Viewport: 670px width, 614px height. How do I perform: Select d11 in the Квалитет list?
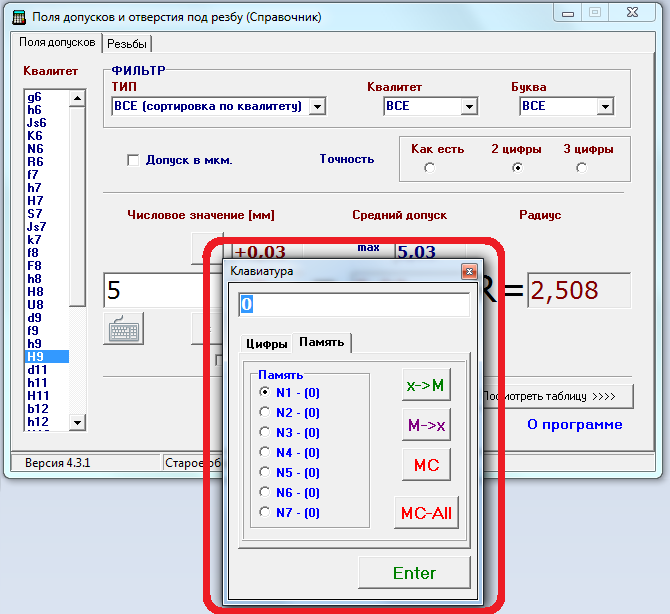[x=47, y=370]
